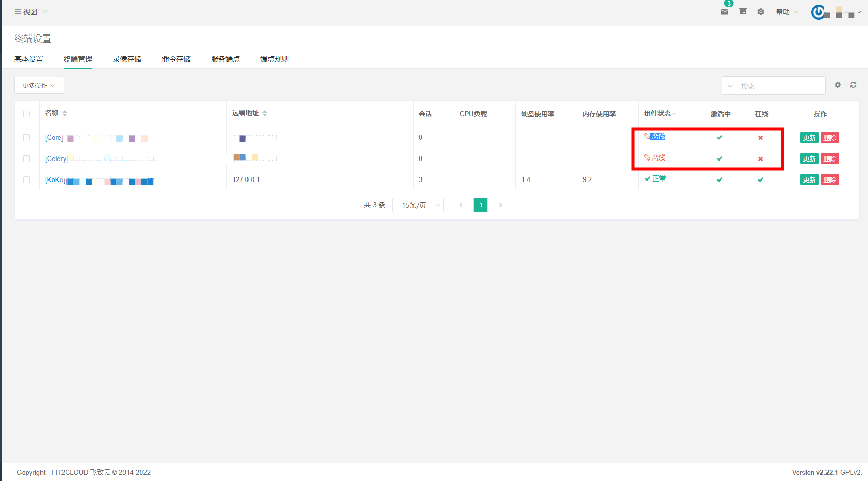Click 更新 button in KoKo row
The height and width of the screenshot is (481, 868).
click(810, 179)
